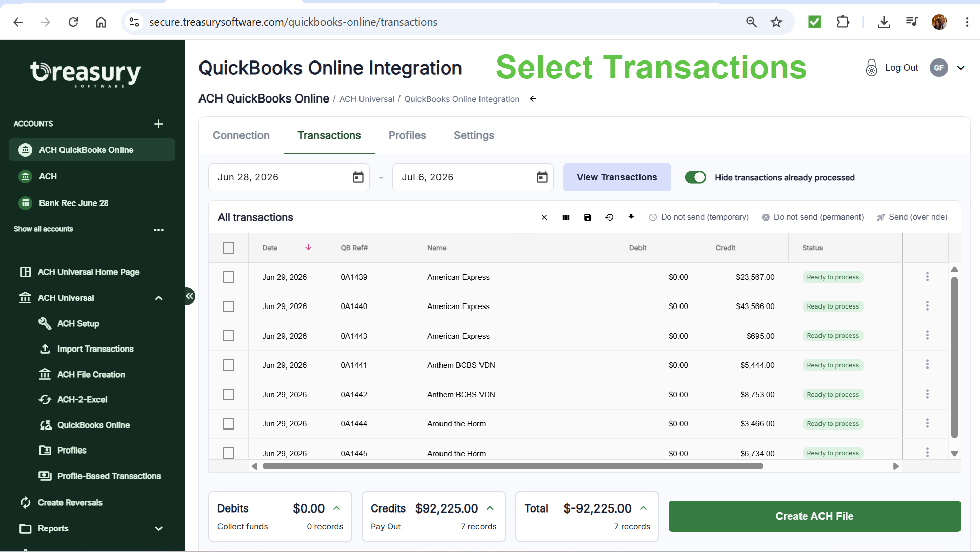Open browser extensions puzzle icon
This screenshot has height=552, width=980.
(843, 22)
